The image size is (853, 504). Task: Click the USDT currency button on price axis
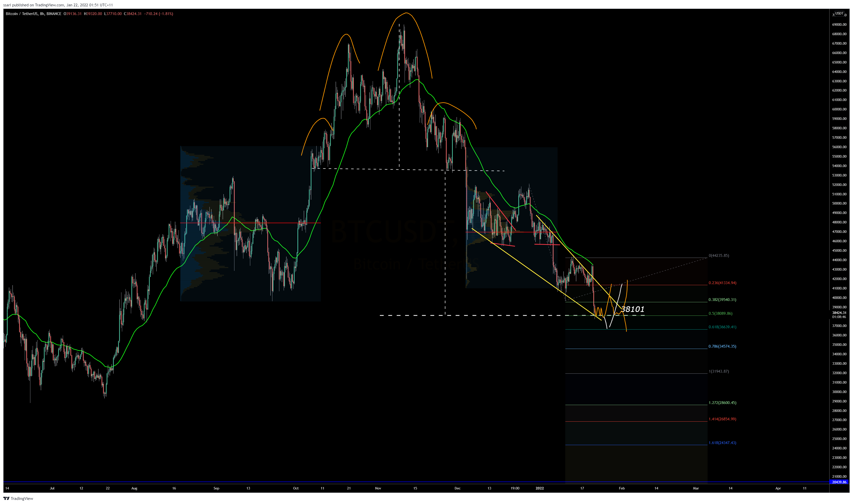pyautogui.click(x=839, y=13)
